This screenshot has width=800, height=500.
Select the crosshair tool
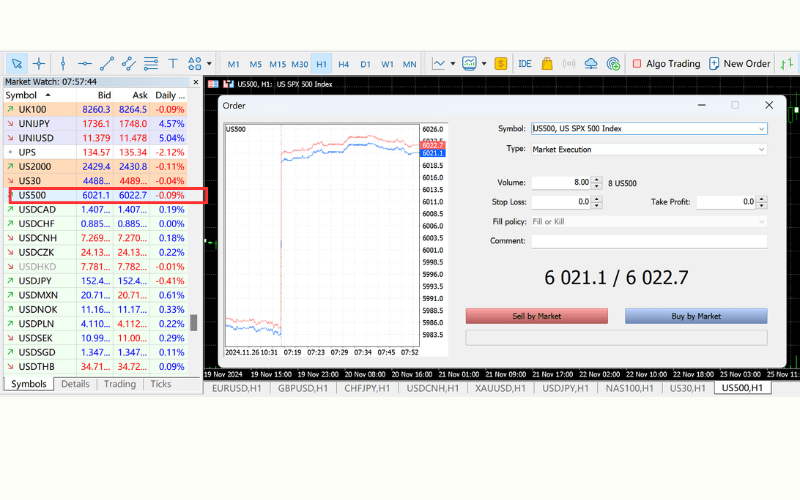pyautogui.click(x=39, y=63)
